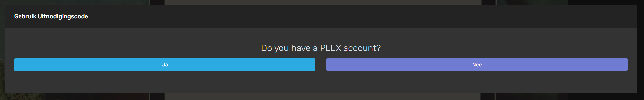The width and height of the screenshot is (644, 100).
Task: Decline having a PLEX account with Nee
Action: coord(477,65)
